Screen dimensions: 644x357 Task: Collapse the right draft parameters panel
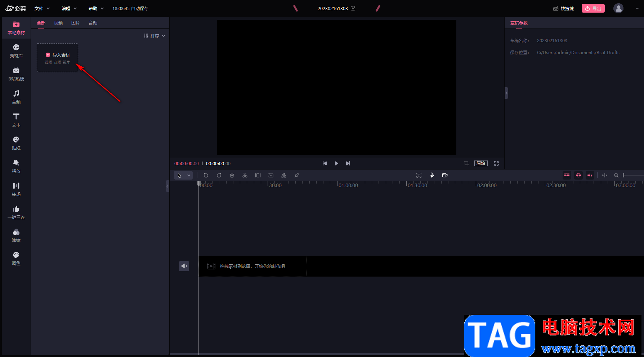pyautogui.click(x=506, y=93)
